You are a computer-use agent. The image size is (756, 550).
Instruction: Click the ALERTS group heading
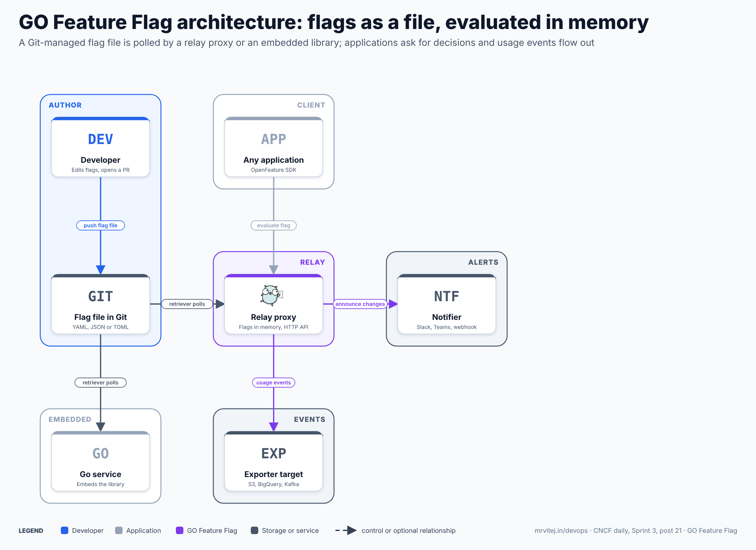(483, 262)
